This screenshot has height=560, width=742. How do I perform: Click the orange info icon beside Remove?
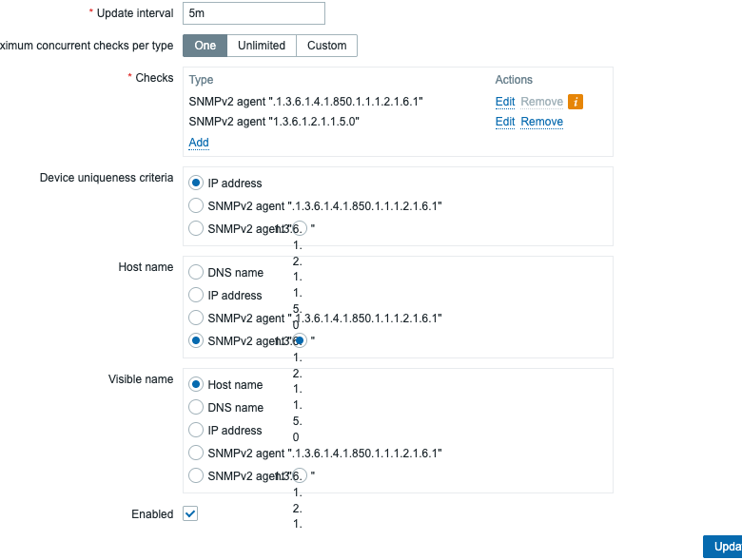pos(576,102)
